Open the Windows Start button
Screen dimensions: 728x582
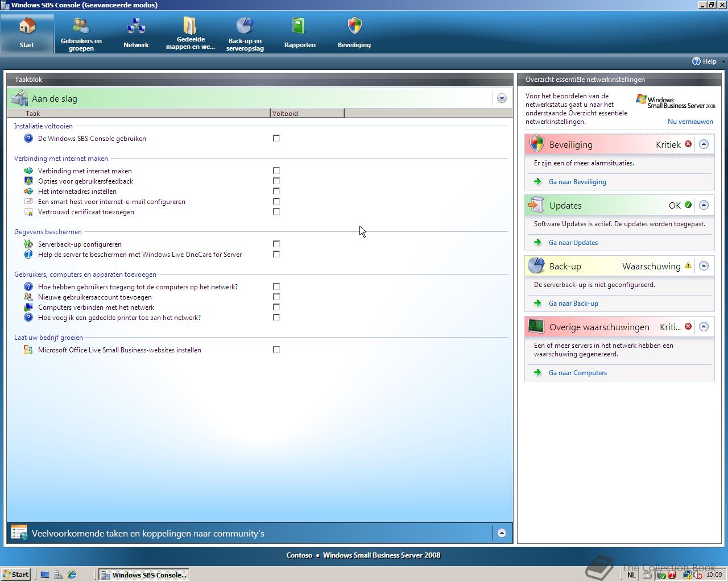click(16, 575)
